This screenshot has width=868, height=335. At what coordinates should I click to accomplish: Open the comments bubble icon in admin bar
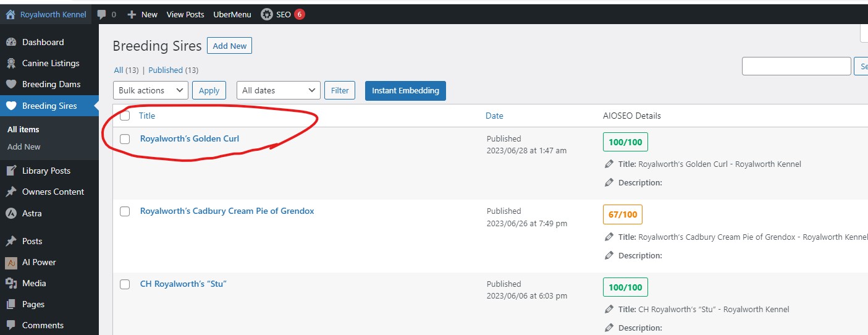102,14
